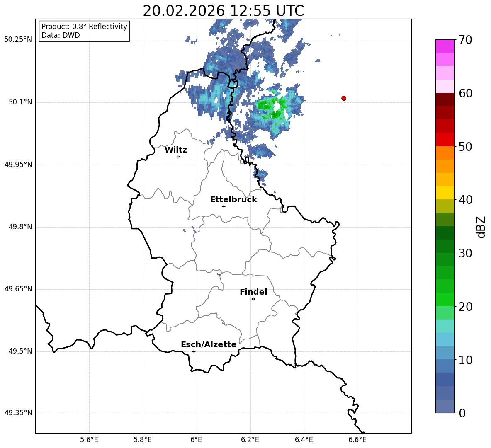Click the 6.4°E longitude label
Viewport: 491px width, 448px height.
click(x=304, y=440)
